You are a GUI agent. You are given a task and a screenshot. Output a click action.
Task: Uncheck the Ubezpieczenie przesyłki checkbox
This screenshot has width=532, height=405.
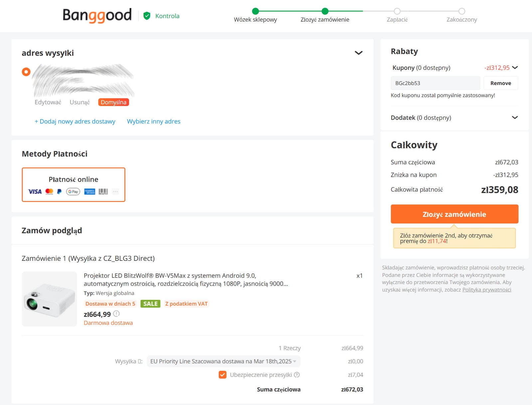pyautogui.click(x=222, y=375)
